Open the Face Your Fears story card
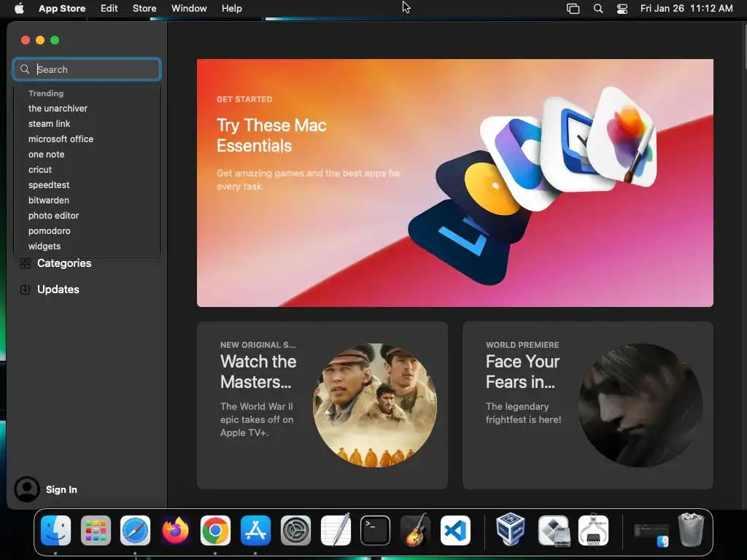This screenshot has height=560, width=747. (588, 405)
